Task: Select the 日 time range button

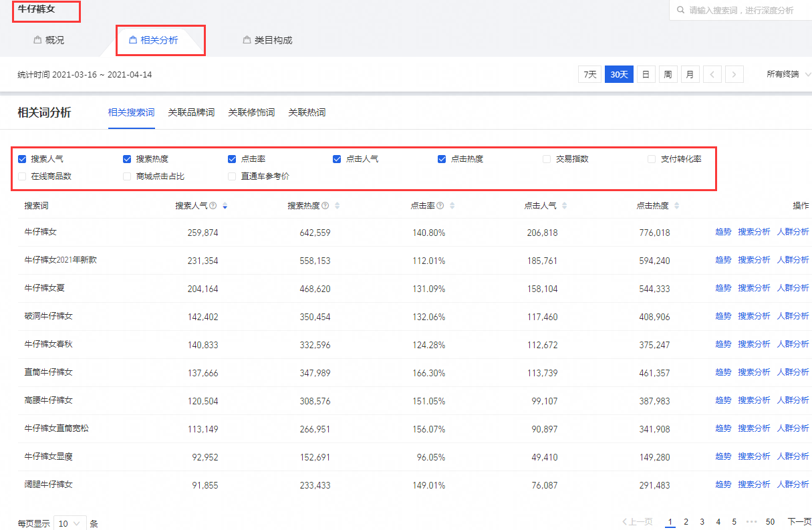Action: tap(646, 74)
